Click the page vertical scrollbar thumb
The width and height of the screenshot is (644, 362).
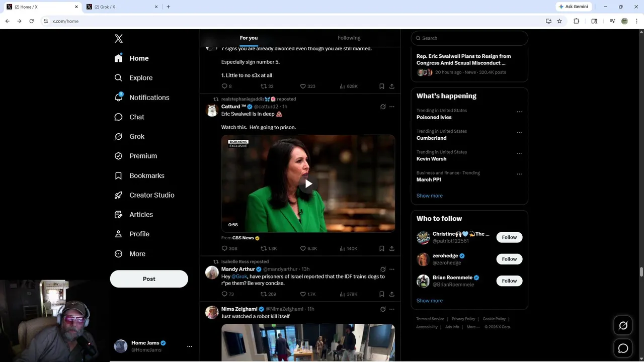click(641, 272)
